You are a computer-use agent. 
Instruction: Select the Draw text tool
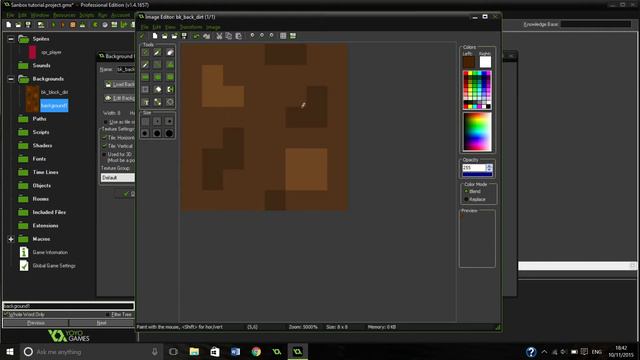tap(145, 102)
